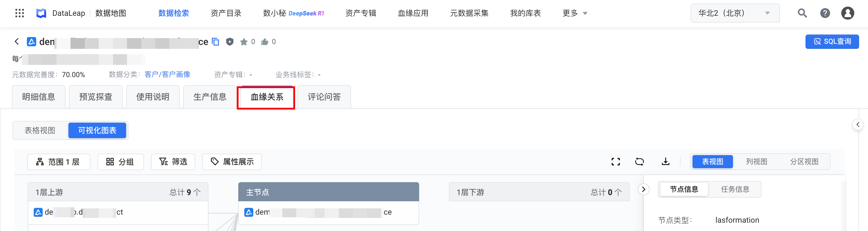Select the 列视图 column view

(756, 162)
